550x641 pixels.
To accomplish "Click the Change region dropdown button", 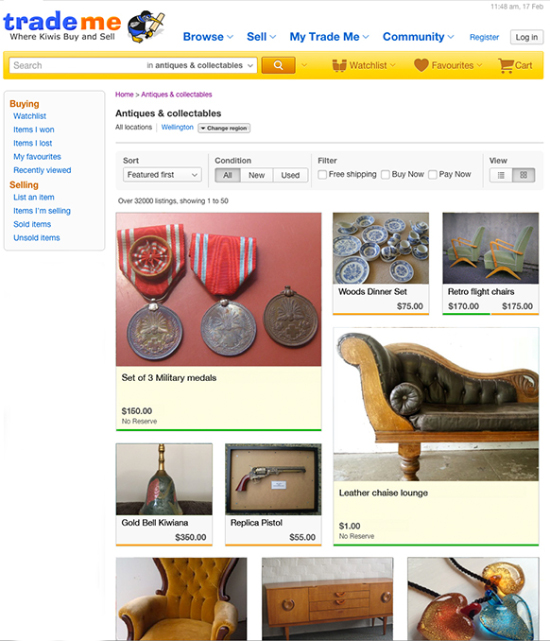I will tap(224, 128).
